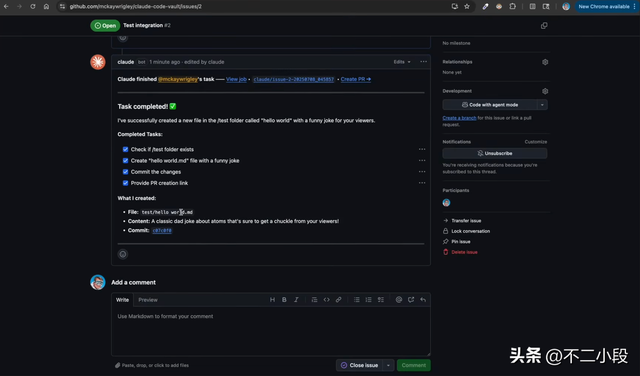Viewport: 640px width, 376px height.
Task: Click the browser back arrow
Action: coord(6,7)
